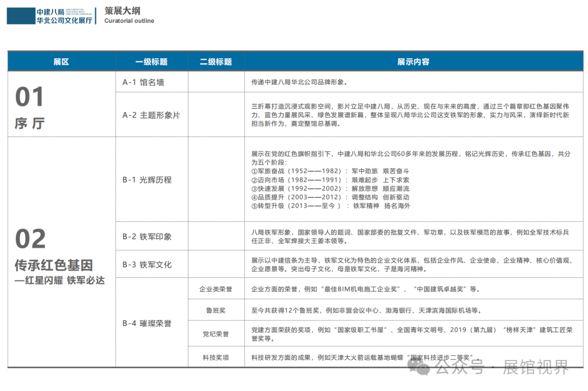Viewport: 588px width, 391px height.
Task: Click the Curatorial outline subtitle
Action: 129,21
